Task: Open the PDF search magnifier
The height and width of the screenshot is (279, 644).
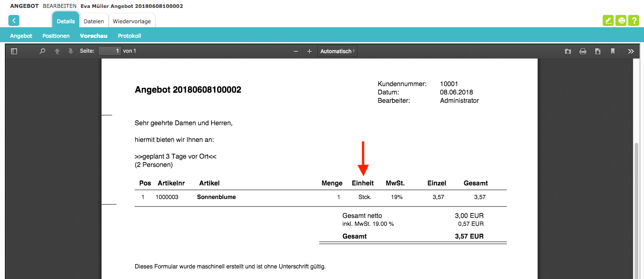Action: click(x=42, y=51)
